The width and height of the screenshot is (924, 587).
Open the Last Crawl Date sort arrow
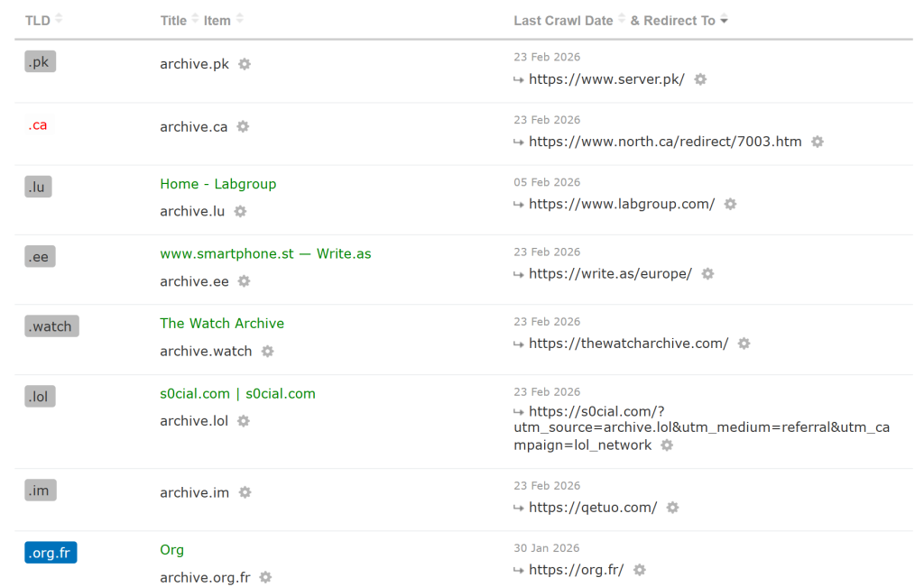620,20
